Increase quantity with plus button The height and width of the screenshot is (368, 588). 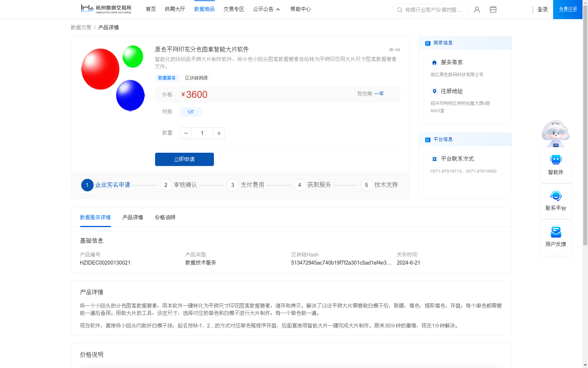pyautogui.click(x=219, y=133)
